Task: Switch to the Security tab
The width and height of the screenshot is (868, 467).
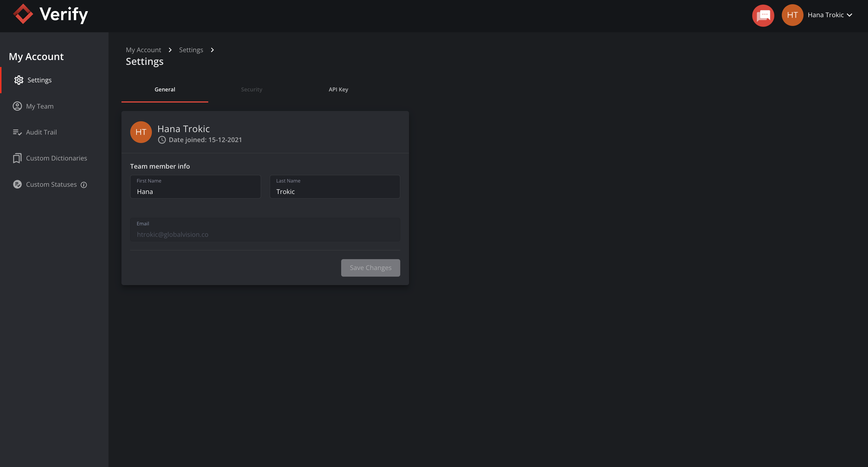Action: coord(251,89)
